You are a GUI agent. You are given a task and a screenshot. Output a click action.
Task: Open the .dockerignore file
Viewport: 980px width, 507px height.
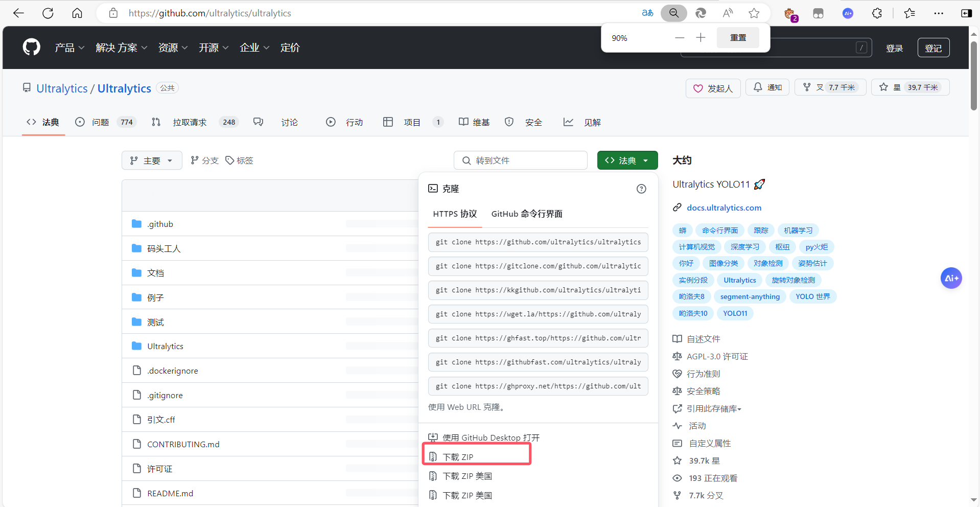coord(172,371)
